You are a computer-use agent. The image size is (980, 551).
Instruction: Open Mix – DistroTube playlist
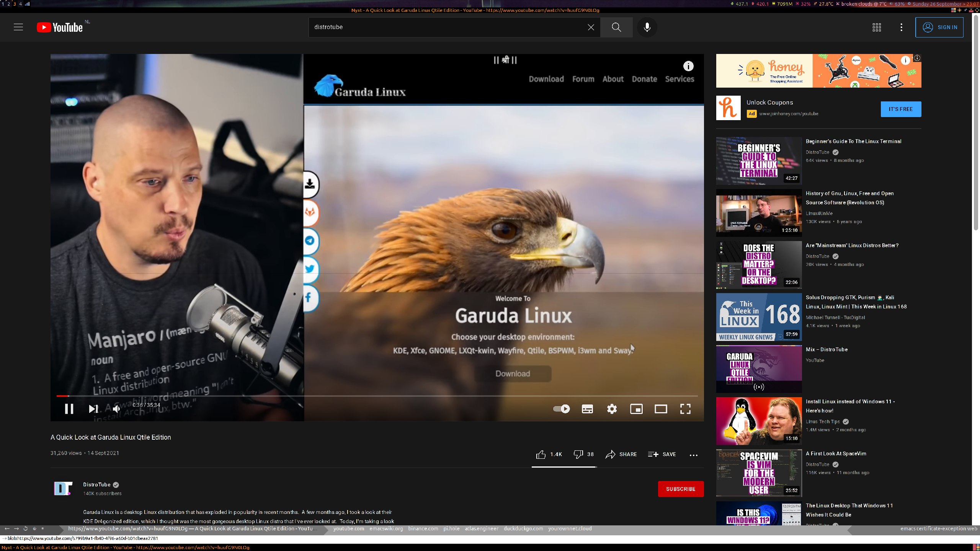(826, 349)
